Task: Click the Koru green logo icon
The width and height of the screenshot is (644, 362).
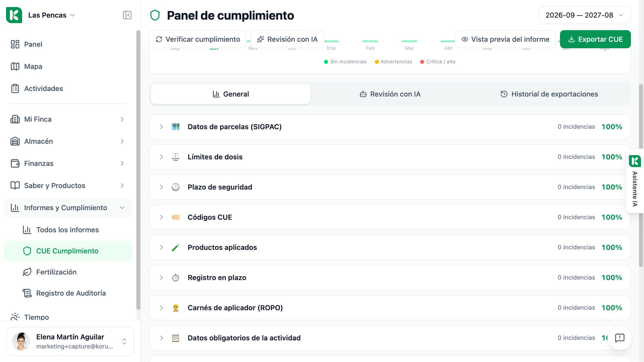Action: tap(14, 15)
